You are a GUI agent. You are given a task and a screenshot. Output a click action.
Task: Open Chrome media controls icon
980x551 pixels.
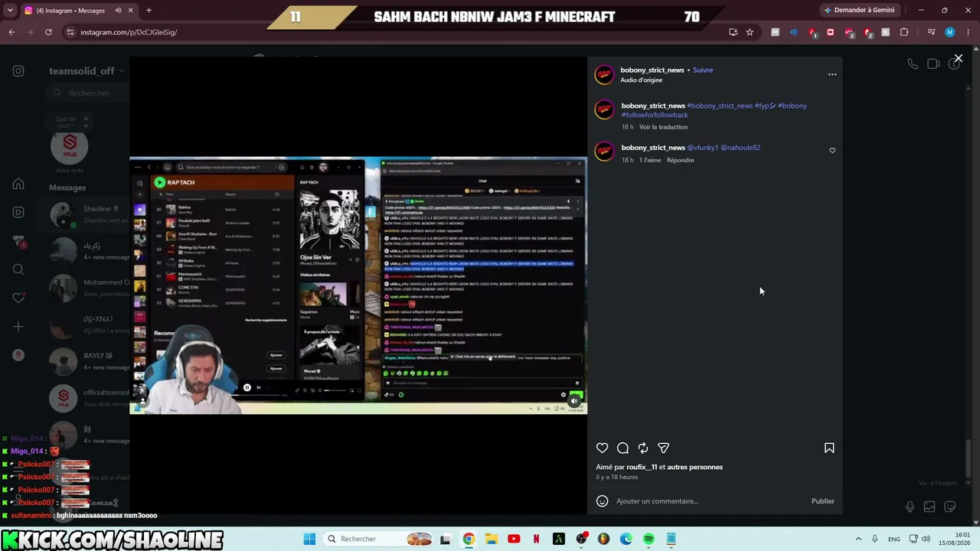931,32
